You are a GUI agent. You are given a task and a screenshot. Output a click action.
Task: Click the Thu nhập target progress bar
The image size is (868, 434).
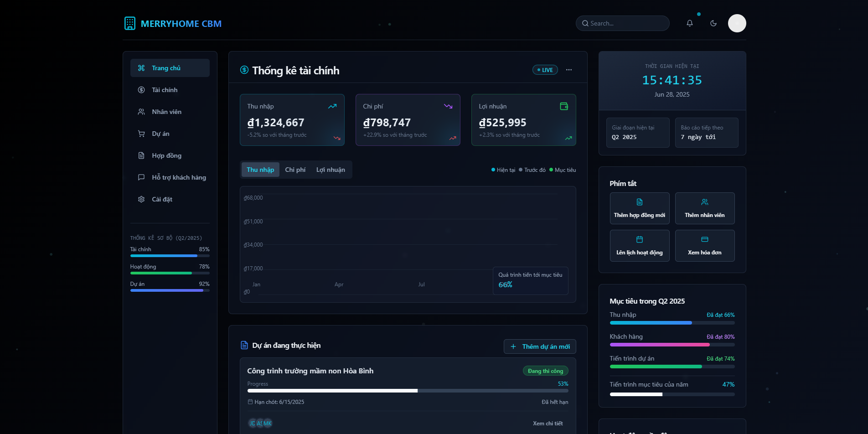(x=672, y=323)
